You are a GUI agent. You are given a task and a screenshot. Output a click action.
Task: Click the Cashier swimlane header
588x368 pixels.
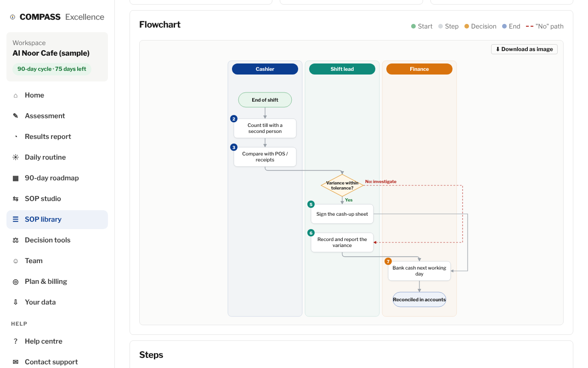[265, 69]
